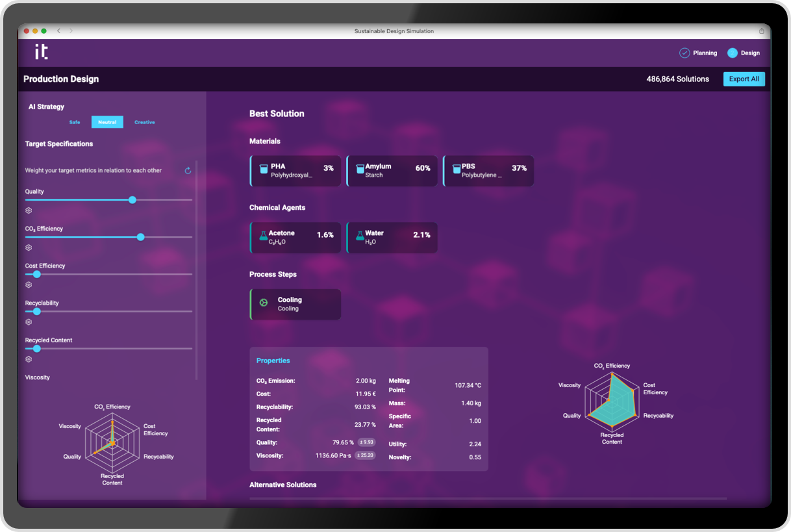
Task: Click the gear icon below Recycled Content
Action: point(29,359)
